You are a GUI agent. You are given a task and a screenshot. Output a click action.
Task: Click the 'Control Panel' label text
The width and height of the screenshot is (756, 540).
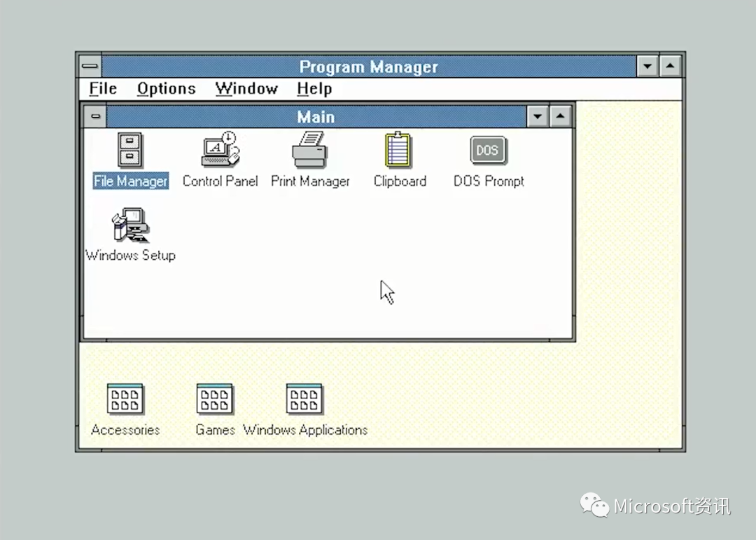pos(220,181)
